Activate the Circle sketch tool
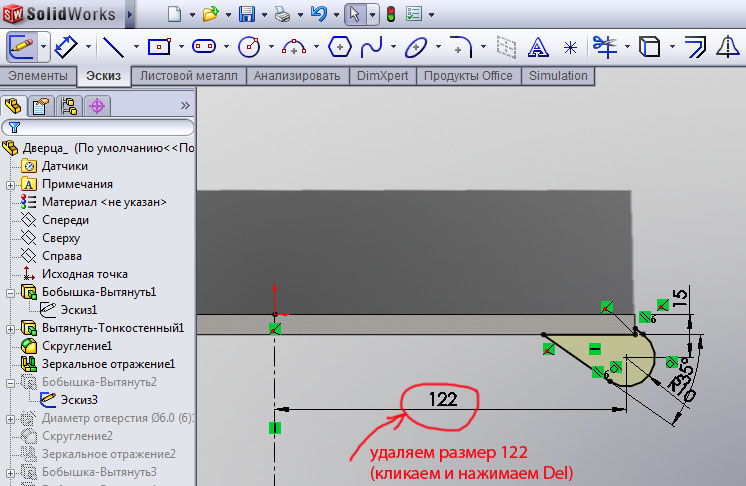Image resolution: width=746 pixels, height=486 pixels. tap(250, 46)
